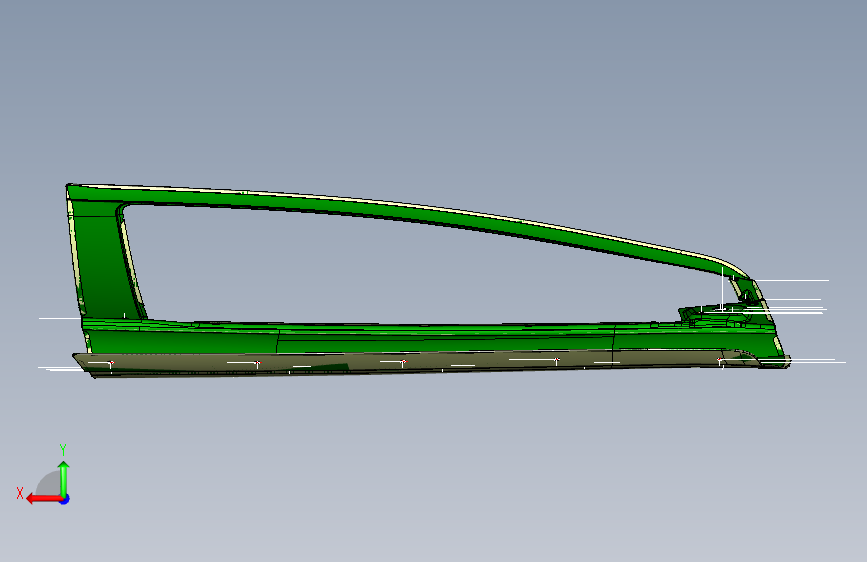The height and width of the screenshot is (562, 867).
Task: Click the blue Z axis dot on the triad
Action: pos(65,499)
